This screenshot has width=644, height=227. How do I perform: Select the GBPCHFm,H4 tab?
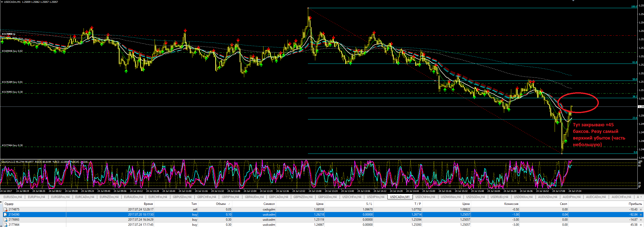[x=207, y=197]
